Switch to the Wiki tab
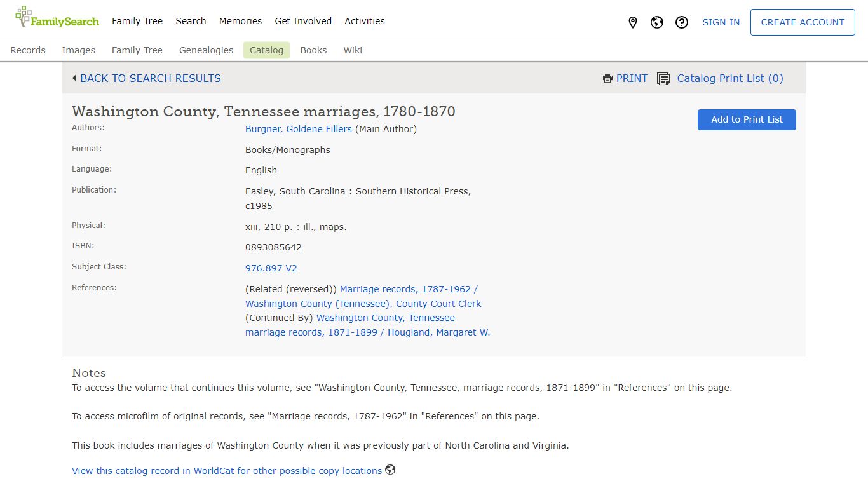This screenshot has height=488, width=868. [x=353, y=50]
